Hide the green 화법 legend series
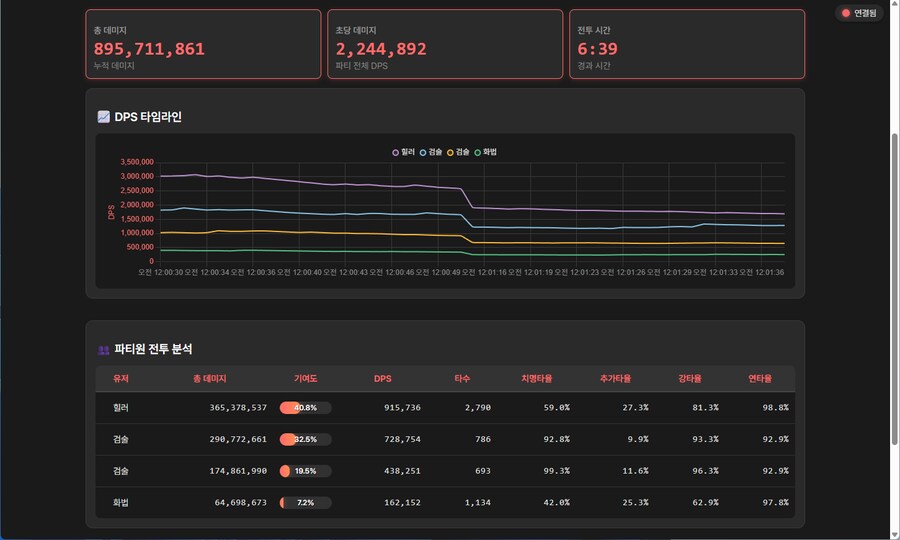Viewport: 900px width, 540px height. coord(477,152)
